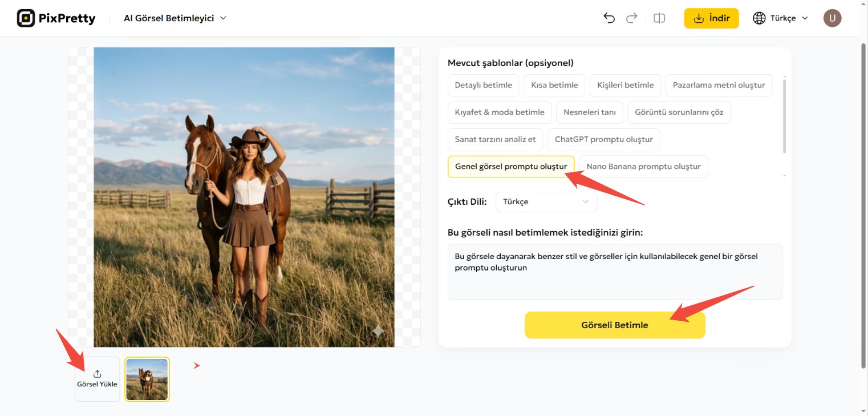Open the user avatar profile icon
Image resolution: width=868 pixels, height=416 pixels.
click(x=832, y=18)
